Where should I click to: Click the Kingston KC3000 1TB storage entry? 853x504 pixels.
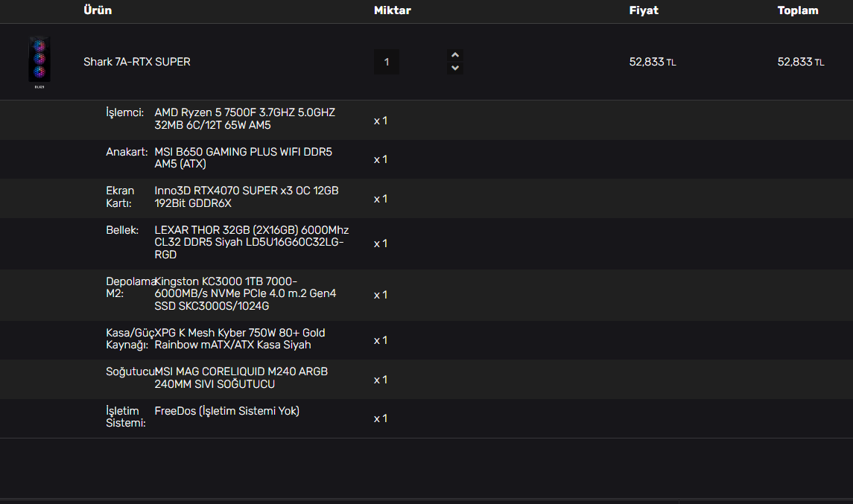(245, 293)
